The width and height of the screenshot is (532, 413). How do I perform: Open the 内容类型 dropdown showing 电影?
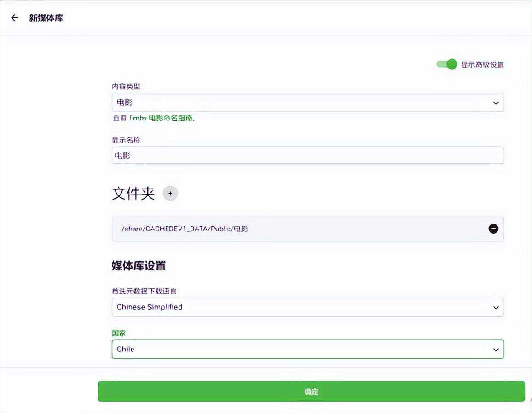tap(299, 103)
